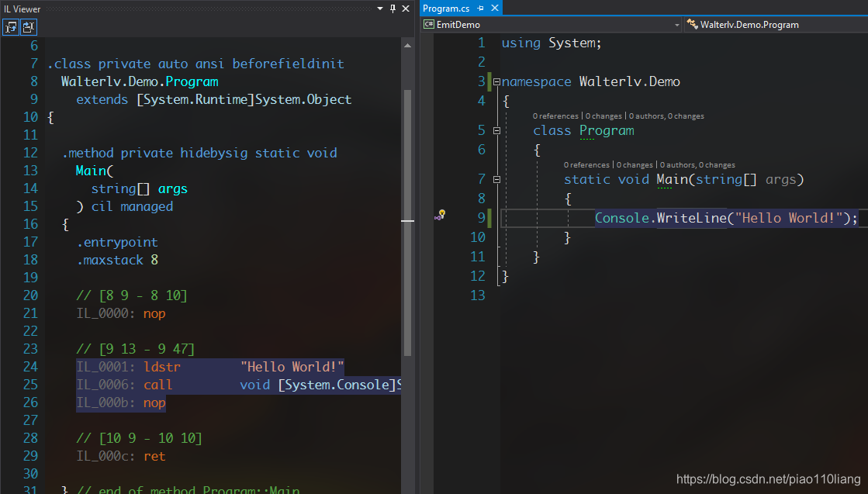Screen dimensions: 868x494
Task: Click the 'nop' instruction at IL_000b
Action: pyautogui.click(x=154, y=402)
